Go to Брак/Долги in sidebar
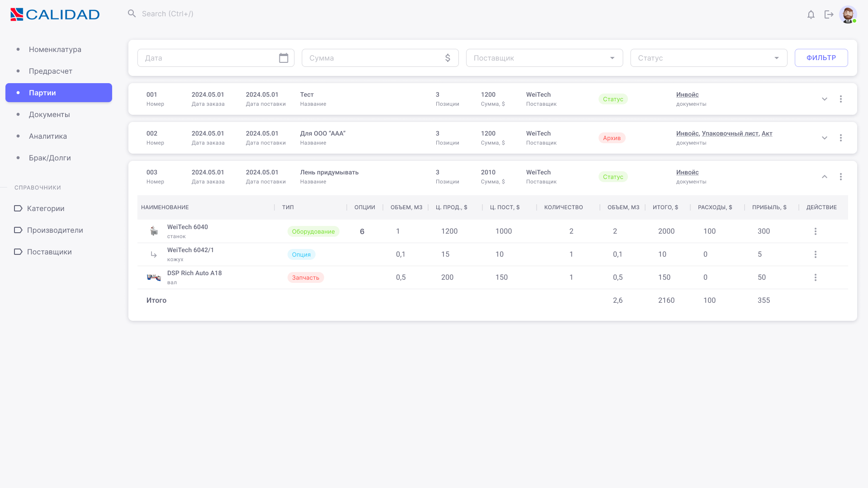 point(59,158)
